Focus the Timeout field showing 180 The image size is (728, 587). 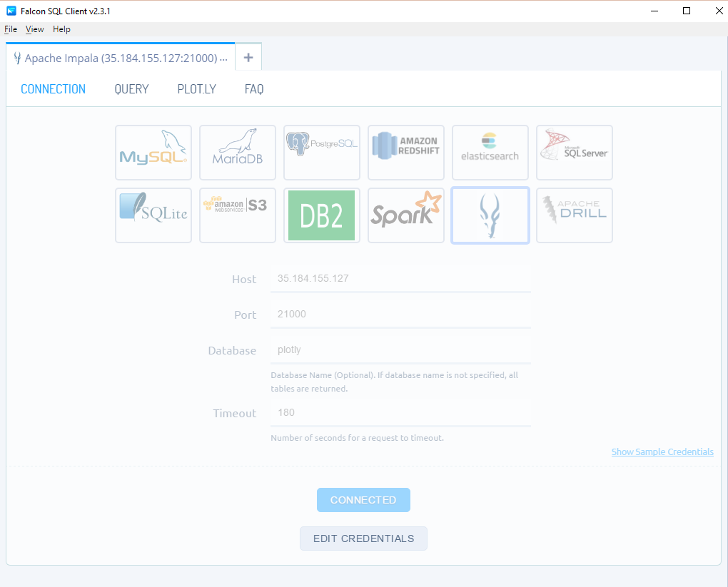click(400, 412)
